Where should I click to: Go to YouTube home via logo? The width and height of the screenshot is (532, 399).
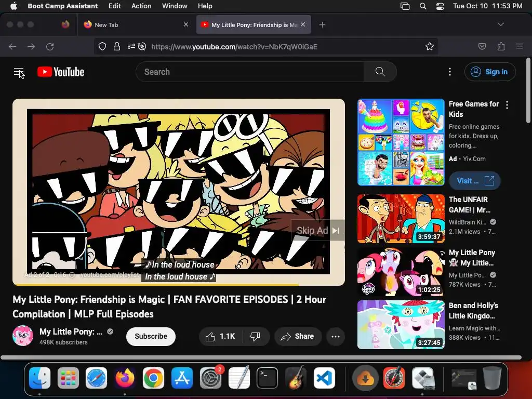(61, 72)
